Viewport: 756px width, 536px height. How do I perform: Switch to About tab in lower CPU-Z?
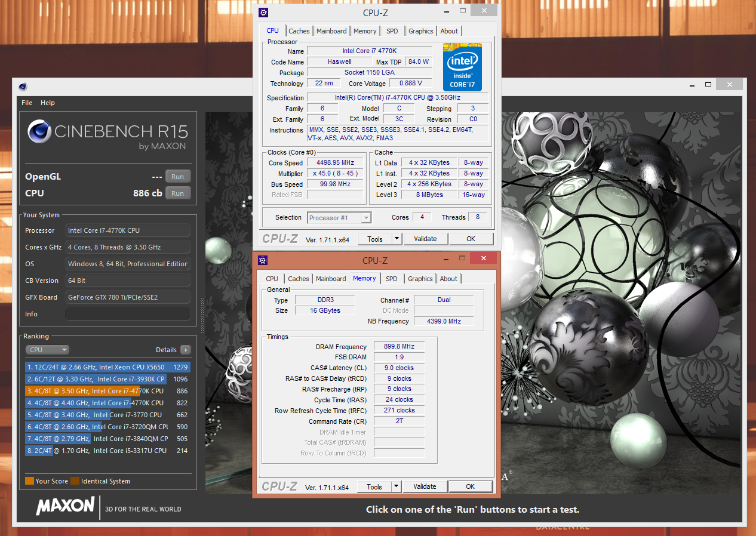pos(448,279)
